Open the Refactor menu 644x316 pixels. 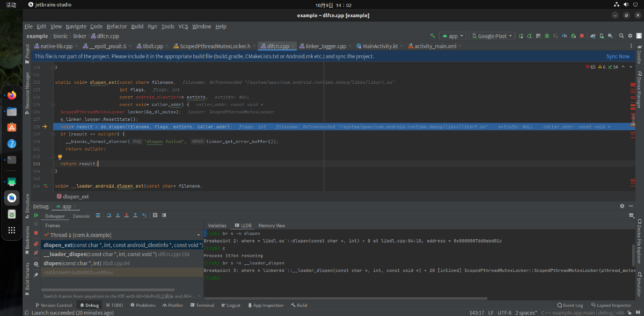[x=116, y=26]
